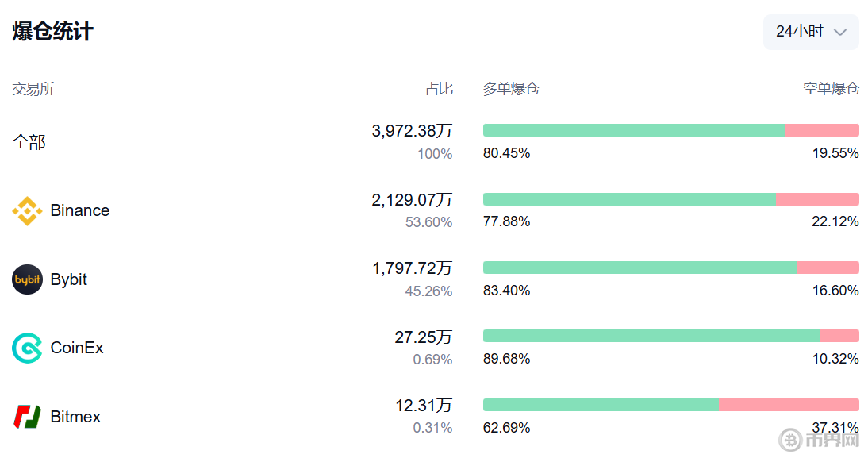868x462 pixels.
Task: Open the Bitmex exchange name link
Action: pyautogui.click(x=75, y=417)
